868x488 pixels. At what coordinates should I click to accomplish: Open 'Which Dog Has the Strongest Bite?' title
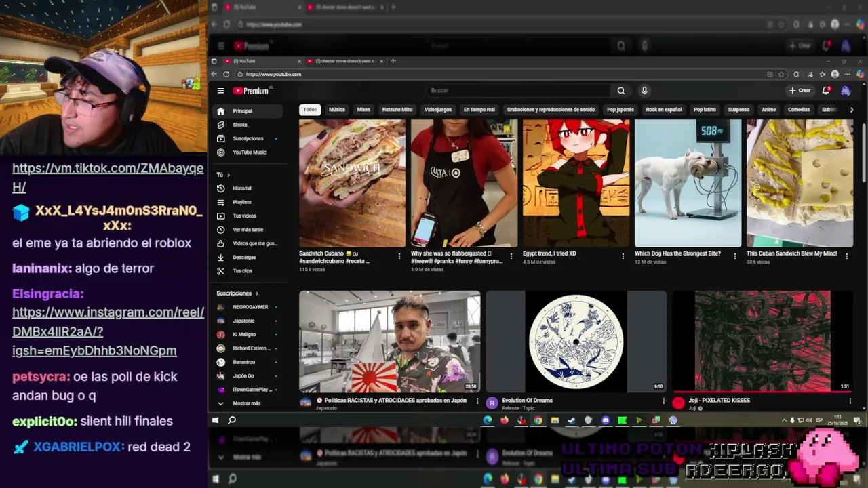click(677, 254)
